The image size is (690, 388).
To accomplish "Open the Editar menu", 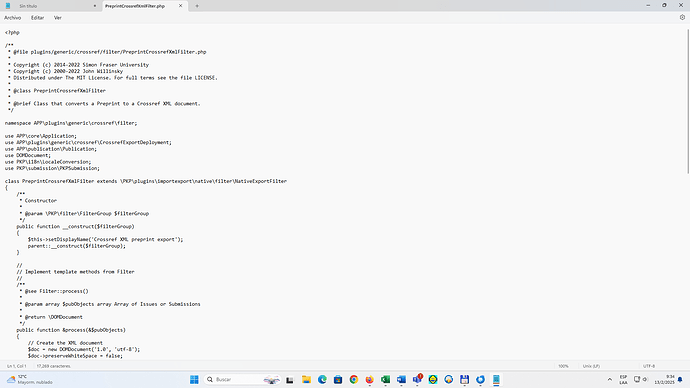I will click(x=37, y=18).
